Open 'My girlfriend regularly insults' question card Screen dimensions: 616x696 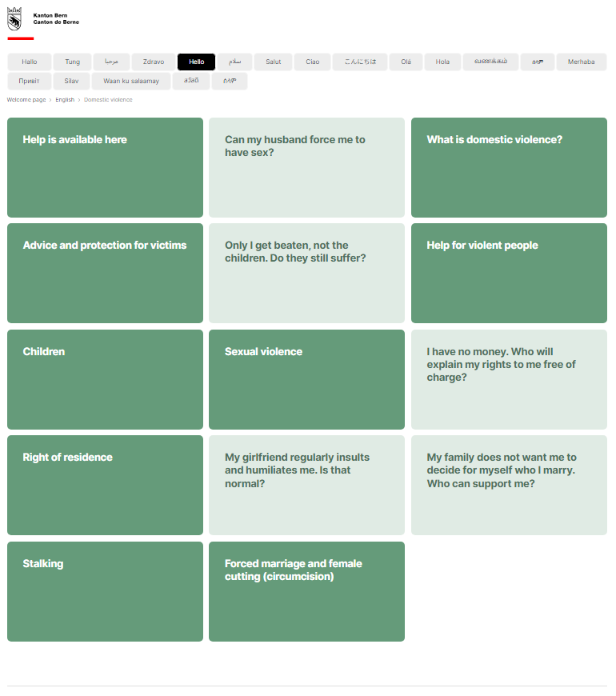(x=306, y=485)
